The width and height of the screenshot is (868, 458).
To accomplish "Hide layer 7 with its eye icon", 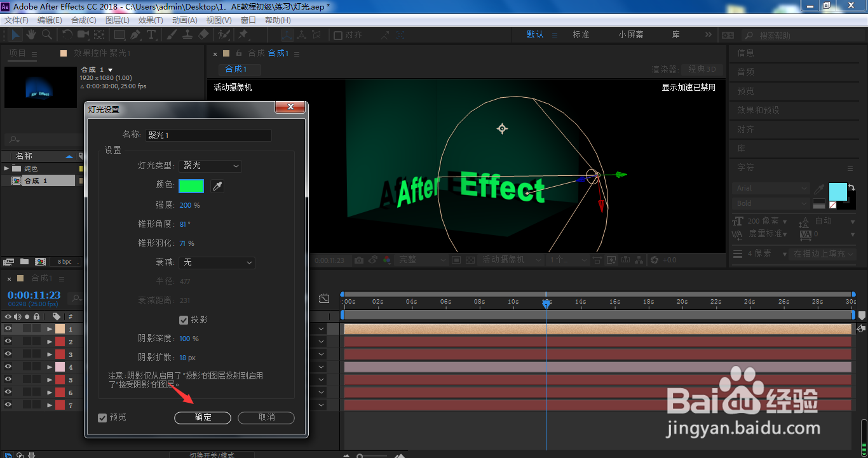I will click(8, 405).
